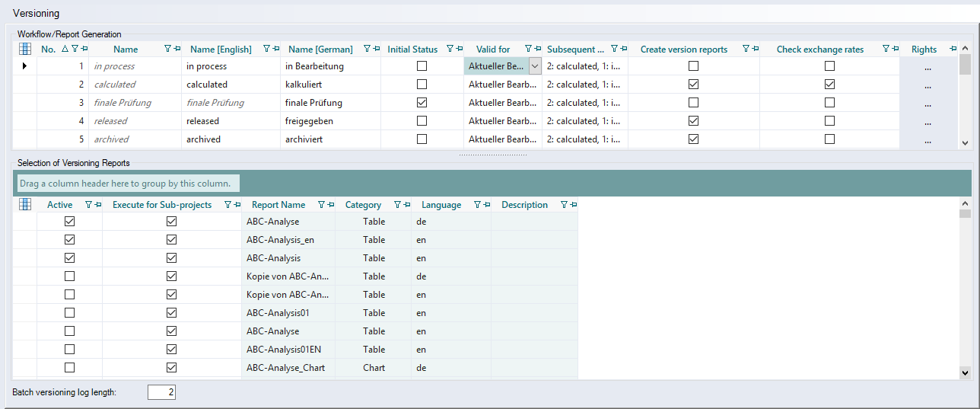This screenshot has width=980, height=409.
Task: Uncheck Check exchange rates for 'calculated' row
Action: 829,85
